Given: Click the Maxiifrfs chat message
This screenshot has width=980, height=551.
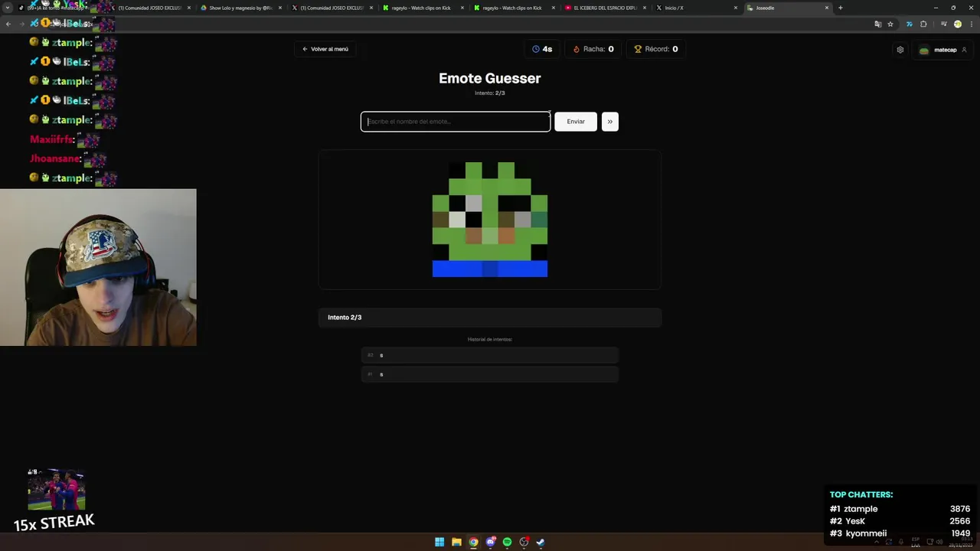Looking at the screenshot, I should [65, 139].
